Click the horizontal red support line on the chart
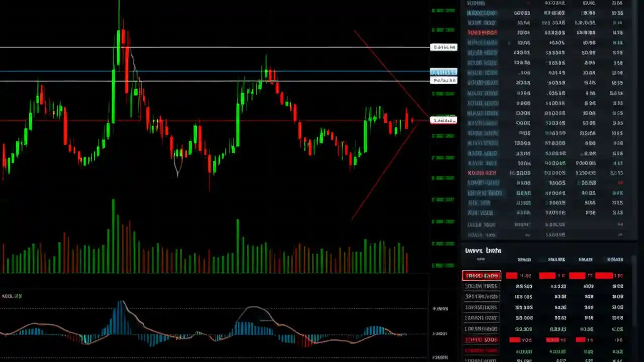Viewport: 644px width, 362px height. 201,121
